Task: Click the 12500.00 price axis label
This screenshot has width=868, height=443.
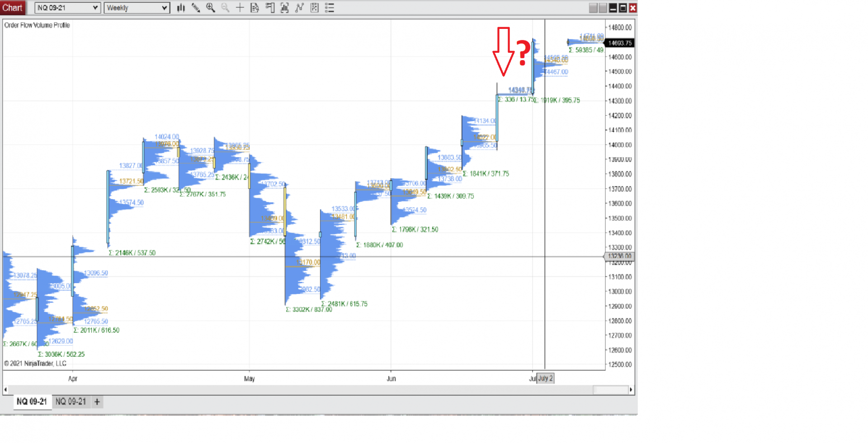Action: [x=620, y=365]
